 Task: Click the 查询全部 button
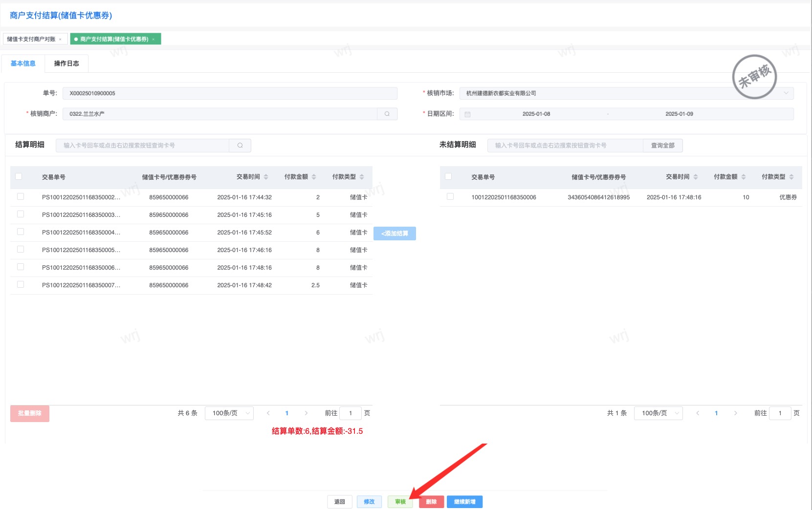point(663,145)
